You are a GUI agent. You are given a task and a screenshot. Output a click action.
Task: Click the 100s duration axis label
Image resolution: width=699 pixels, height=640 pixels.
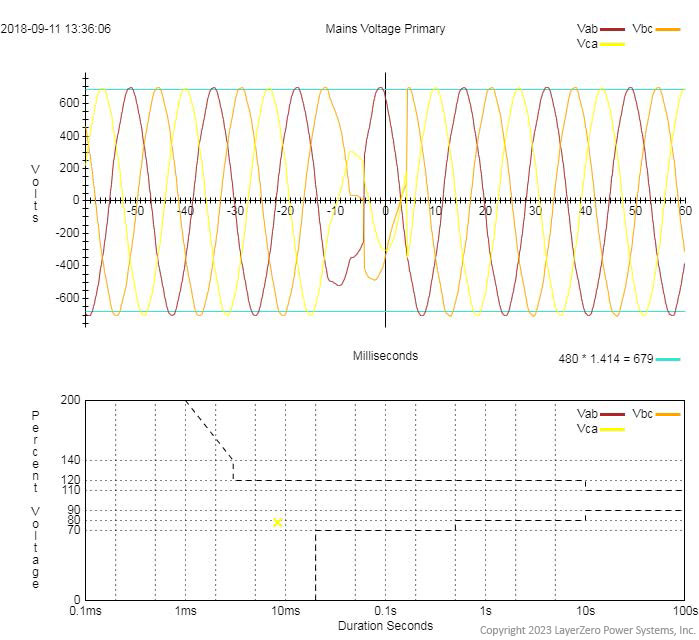click(x=685, y=611)
